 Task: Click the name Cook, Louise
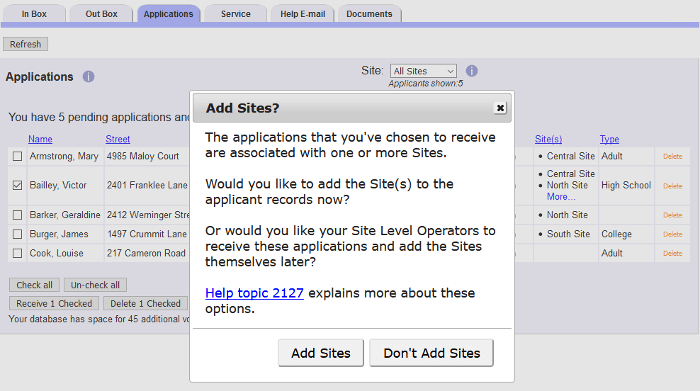[x=56, y=253]
